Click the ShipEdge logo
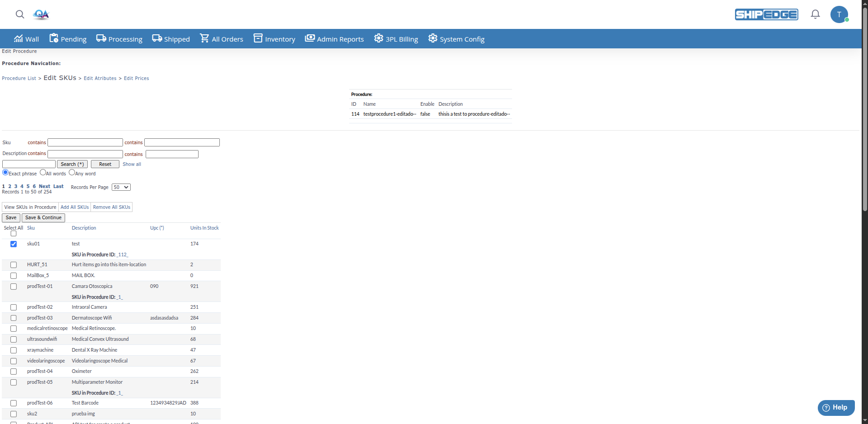 point(766,14)
